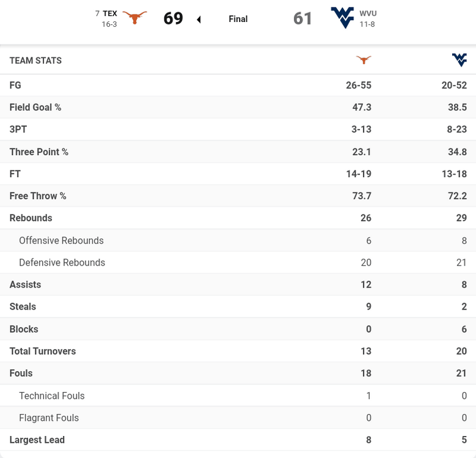Click the Fouls row label
This screenshot has width=476, height=458.
(21, 373)
